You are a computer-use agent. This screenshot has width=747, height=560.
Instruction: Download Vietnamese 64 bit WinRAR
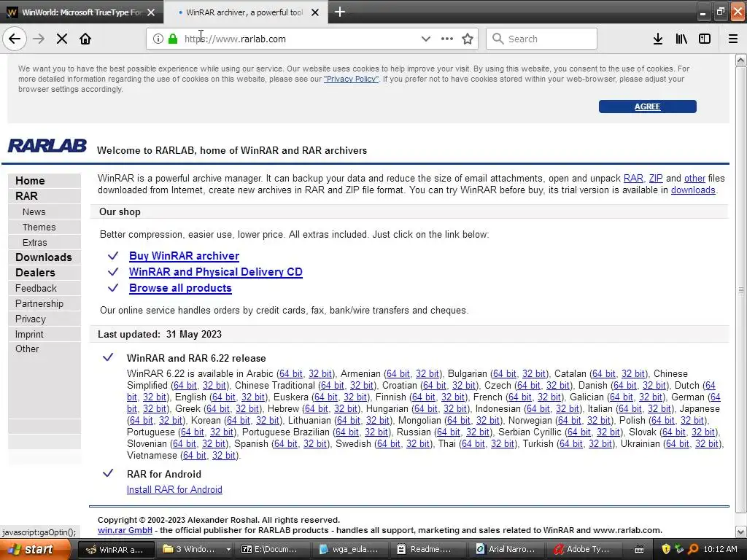click(195, 455)
